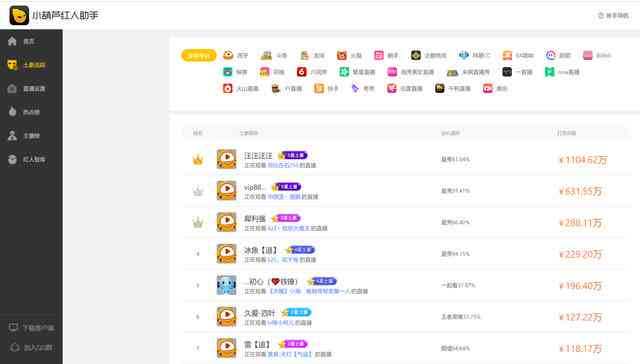This screenshot has height=364, width=640.
Task: Open streamer 汪汪汪汪 ranked first
Action: coord(258,155)
